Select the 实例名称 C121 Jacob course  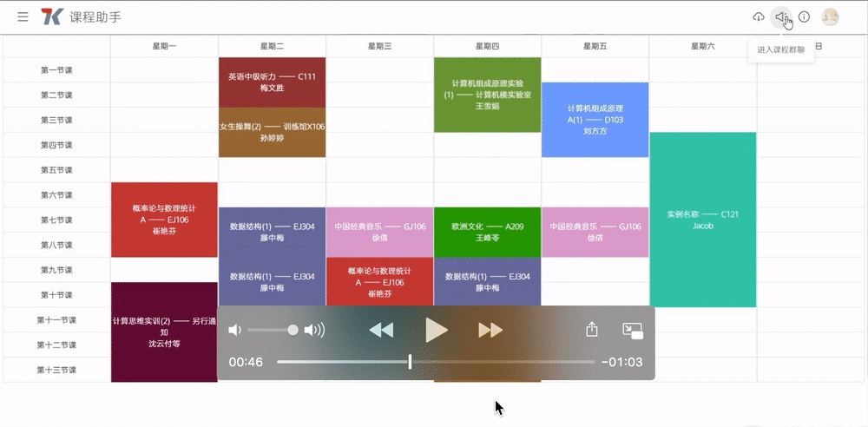(x=702, y=220)
